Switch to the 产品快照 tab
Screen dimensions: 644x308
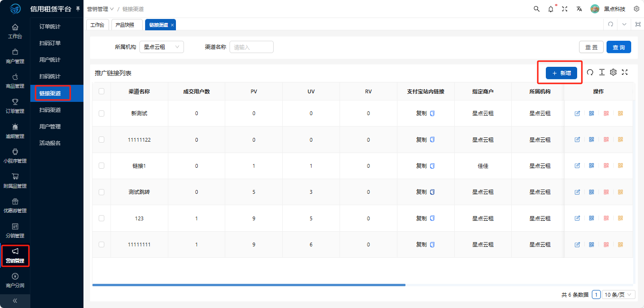[x=126, y=25]
